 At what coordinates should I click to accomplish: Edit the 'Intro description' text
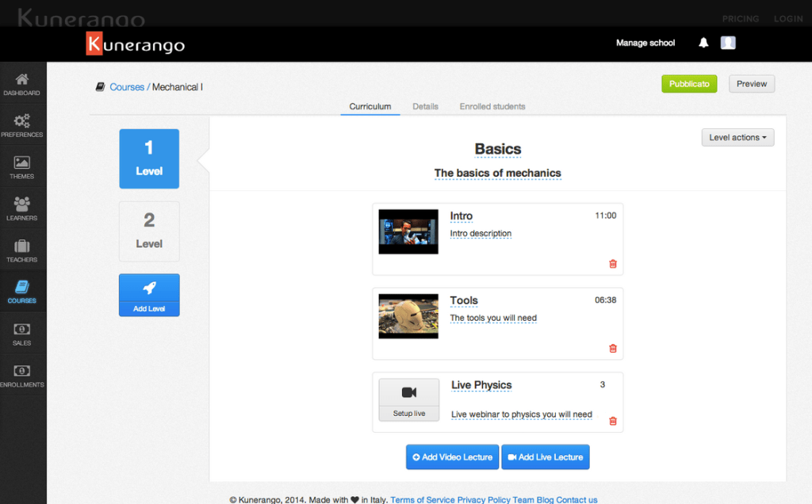click(481, 233)
